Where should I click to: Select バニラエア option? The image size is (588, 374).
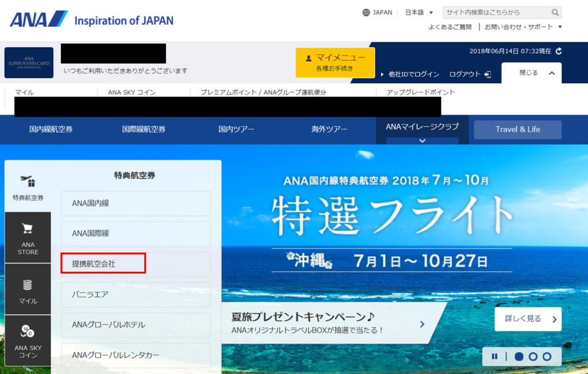click(x=136, y=295)
